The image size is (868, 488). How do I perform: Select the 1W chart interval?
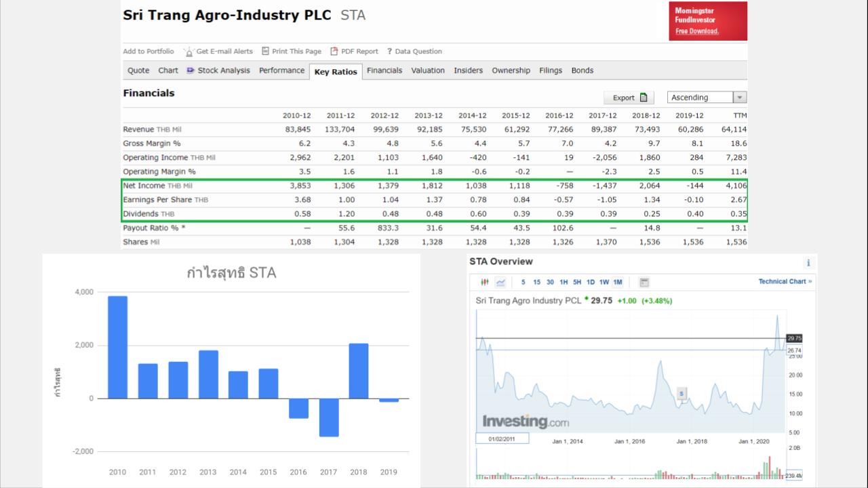pos(604,282)
